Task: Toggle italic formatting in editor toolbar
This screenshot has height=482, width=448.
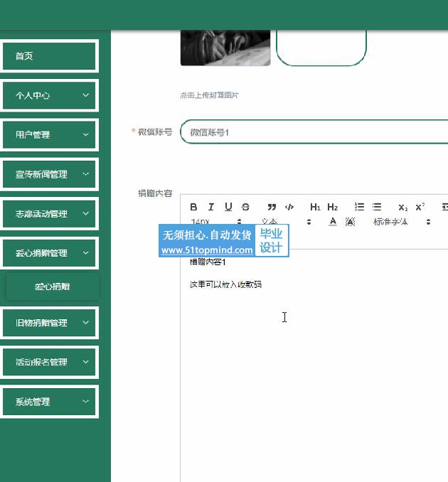Action: 211,207
